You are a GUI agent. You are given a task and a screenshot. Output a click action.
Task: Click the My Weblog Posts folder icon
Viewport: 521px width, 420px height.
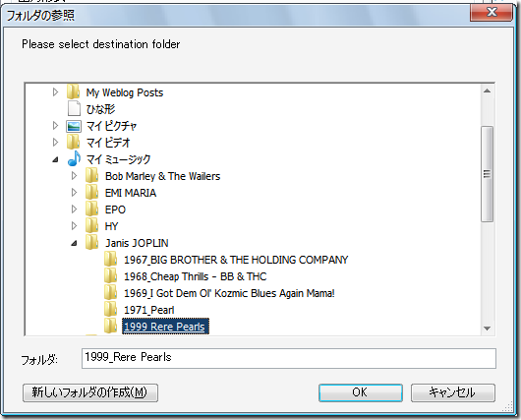pos(73,91)
